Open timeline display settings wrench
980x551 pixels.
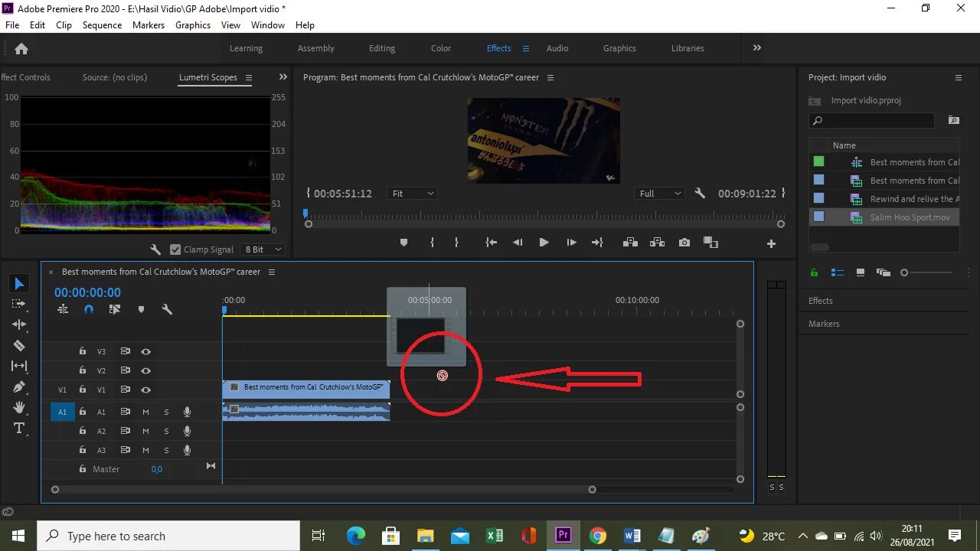click(x=167, y=310)
